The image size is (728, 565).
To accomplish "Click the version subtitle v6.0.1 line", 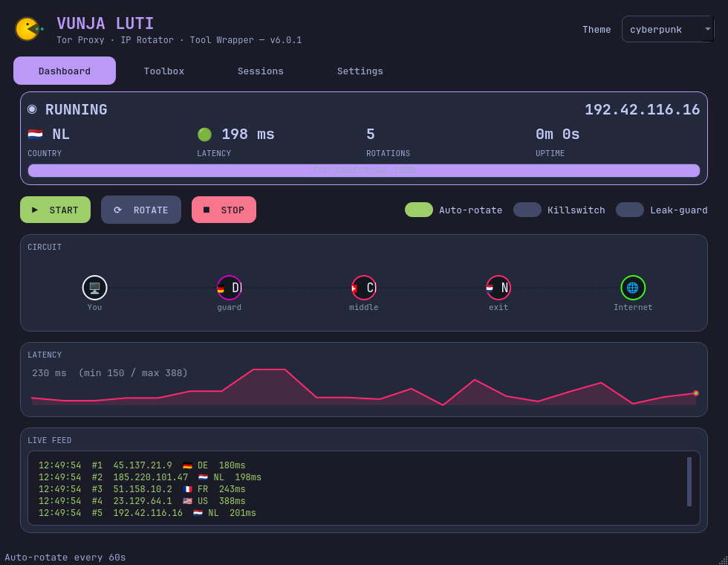I will click(x=179, y=40).
